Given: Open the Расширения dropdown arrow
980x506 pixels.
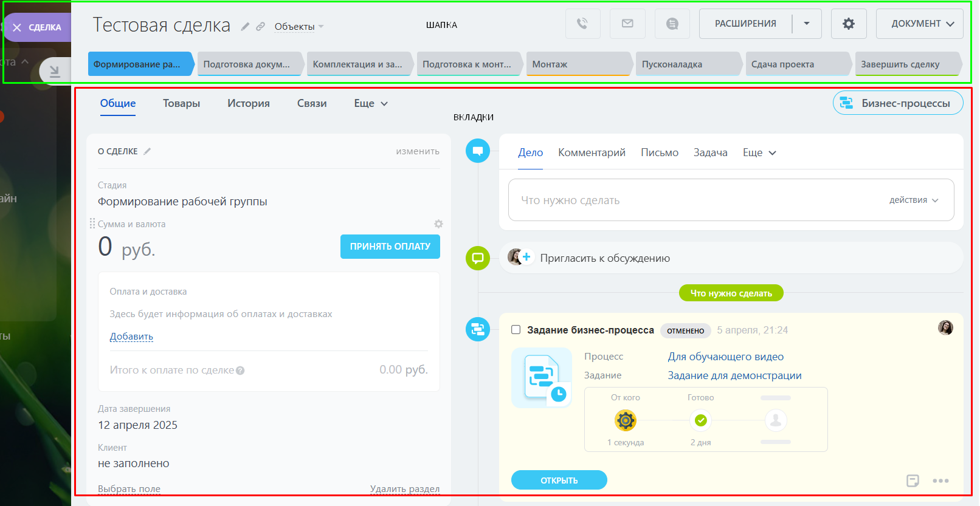Looking at the screenshot, I should coord(807,24).
